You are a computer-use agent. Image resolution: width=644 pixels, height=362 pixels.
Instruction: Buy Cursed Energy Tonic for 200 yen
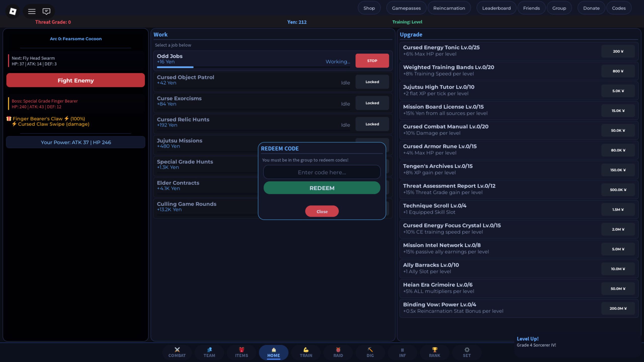click(618, 51)
